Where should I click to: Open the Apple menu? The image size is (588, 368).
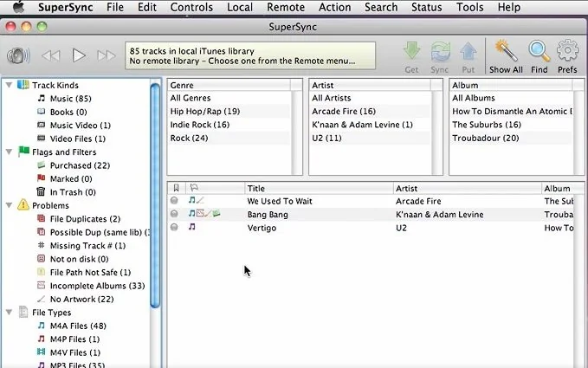pos(18,7)
